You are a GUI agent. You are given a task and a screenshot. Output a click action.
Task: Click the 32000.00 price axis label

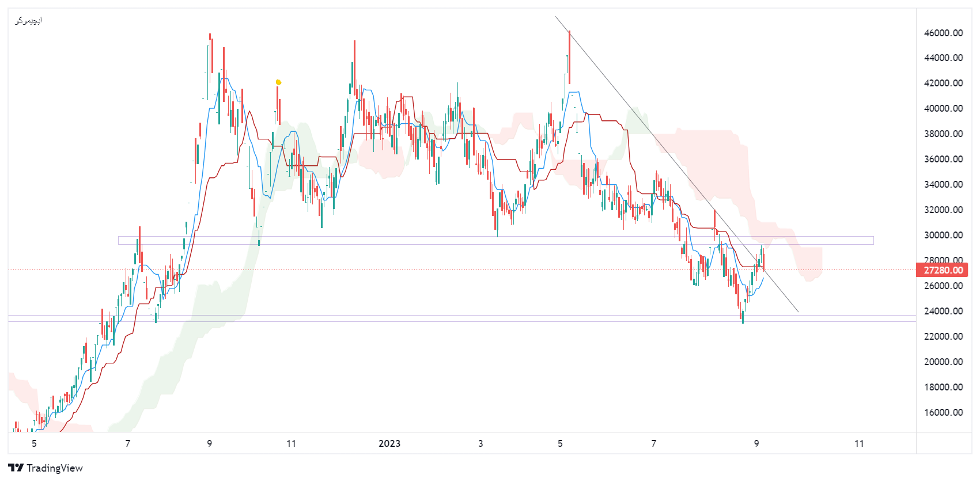click(x=943, y=210)
